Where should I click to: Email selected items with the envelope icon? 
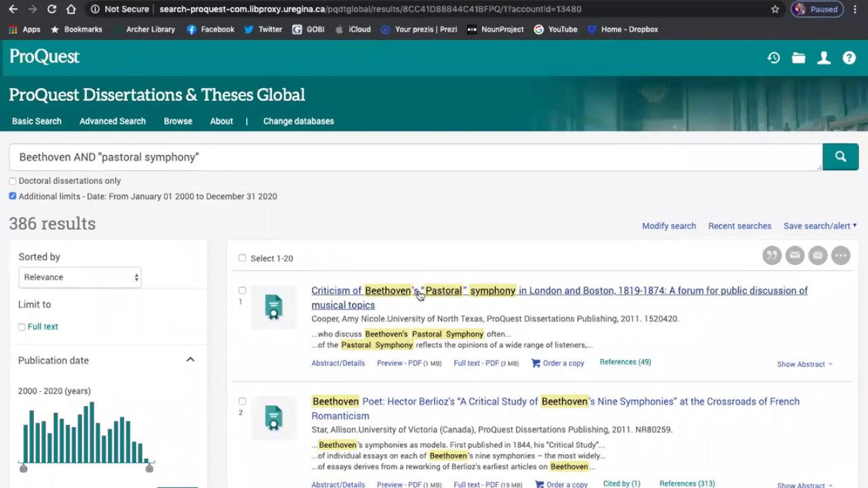coord(795,256)
